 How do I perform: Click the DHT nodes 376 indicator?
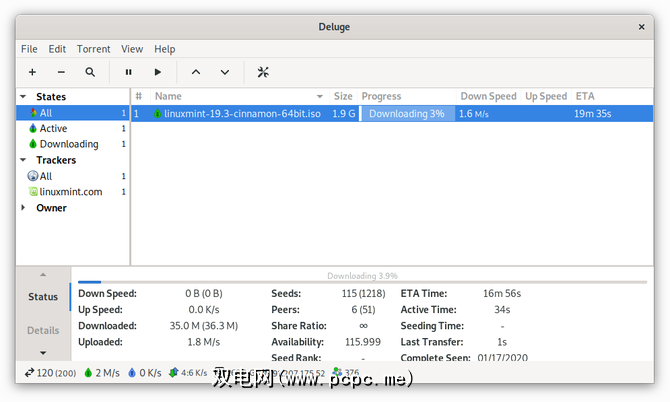pyautogui.click(x=346, y=373)
